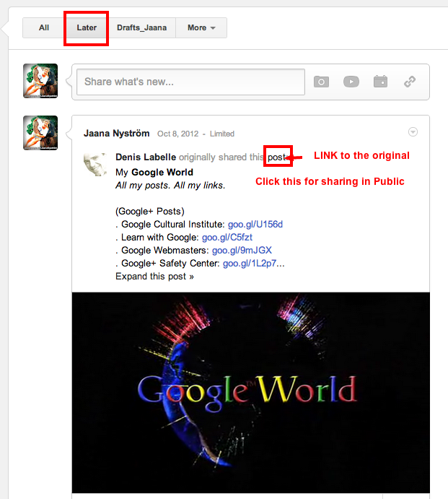
Task: Click Jaana's avatar beside the post
Action: click(x=40, y=133)
